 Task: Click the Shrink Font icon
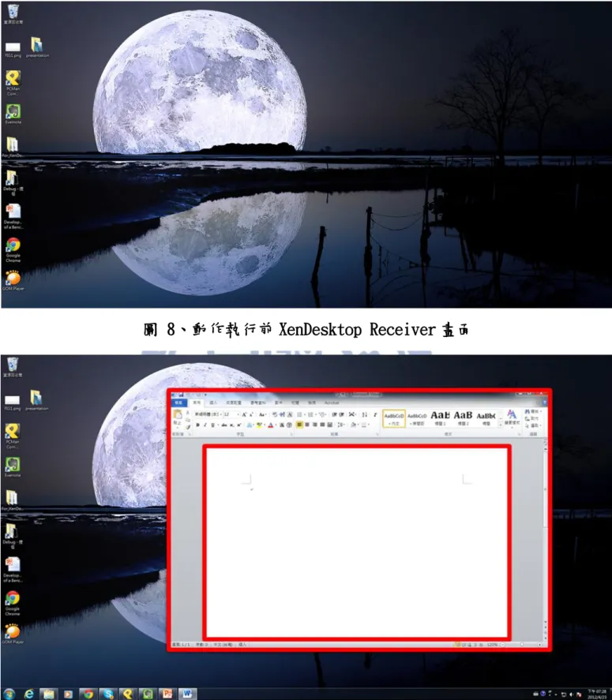pos(251,414)
